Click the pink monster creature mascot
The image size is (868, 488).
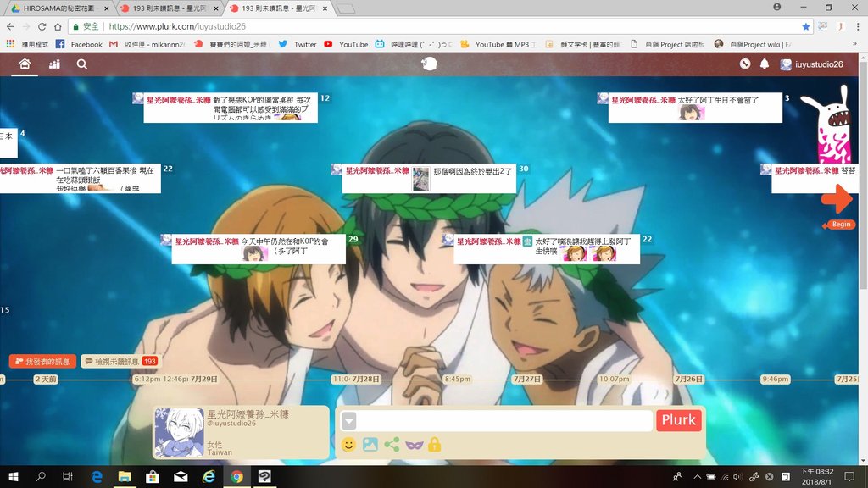pos(829,125)
